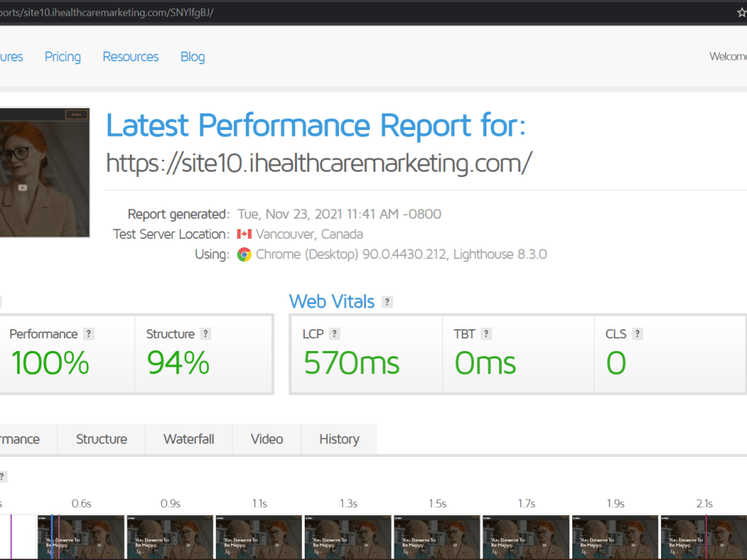The image size is (747, 560).
Task: Click the 570ms LCP value
Action: coord(352,363)
